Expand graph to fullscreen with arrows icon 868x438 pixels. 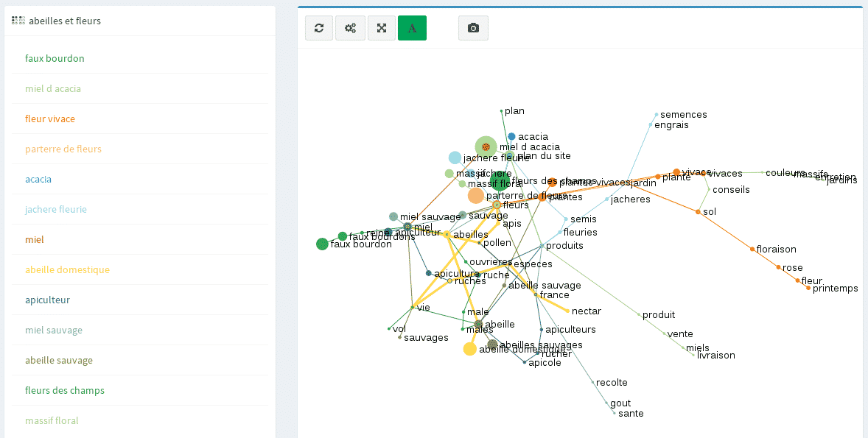(x=382, y=28)
